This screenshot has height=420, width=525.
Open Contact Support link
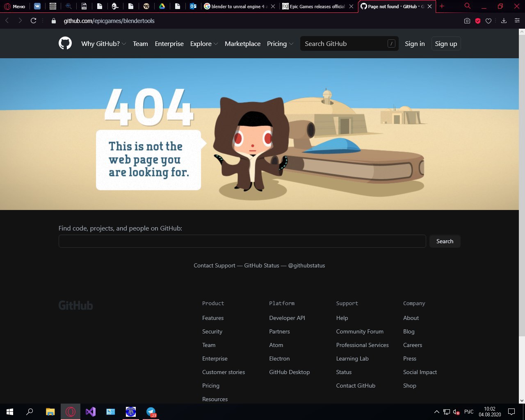click(215, 265)
